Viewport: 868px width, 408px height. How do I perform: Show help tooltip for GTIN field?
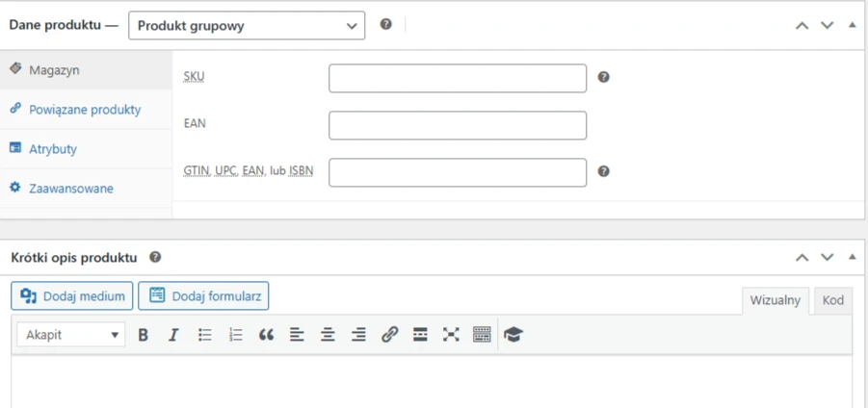(x=604, y=171)
